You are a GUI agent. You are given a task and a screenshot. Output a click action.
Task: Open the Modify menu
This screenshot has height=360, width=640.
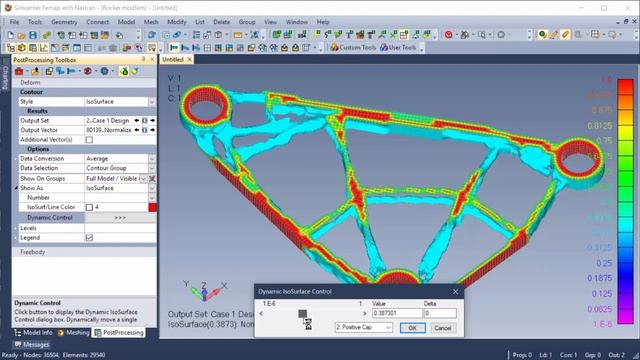(177, 22)
